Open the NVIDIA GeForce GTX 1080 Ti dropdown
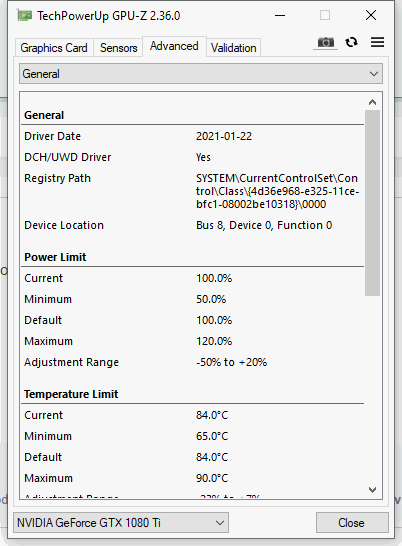402x546 pixels. click(x=121, y=522)
